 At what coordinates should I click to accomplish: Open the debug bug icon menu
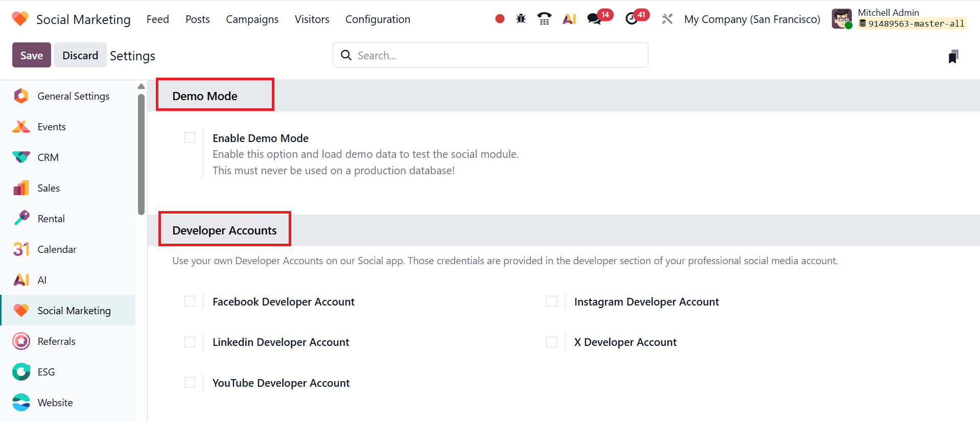tap(521, 19)
